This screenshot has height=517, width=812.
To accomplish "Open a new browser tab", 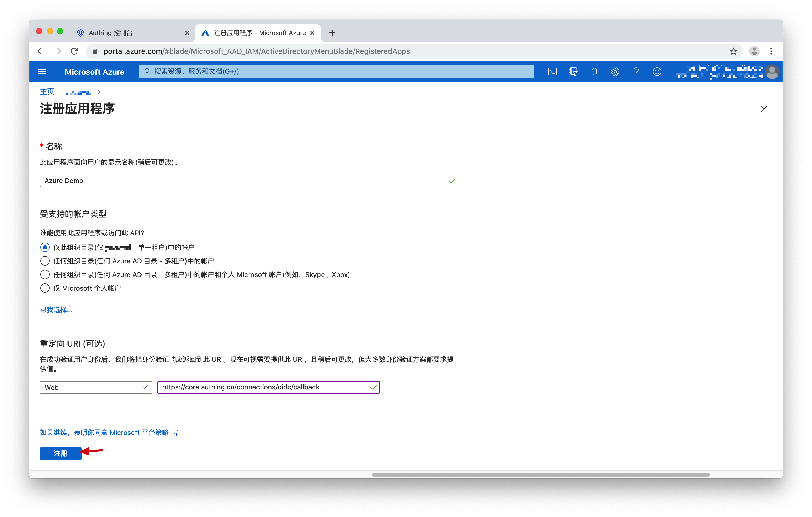I will click(x=332, y=33).
